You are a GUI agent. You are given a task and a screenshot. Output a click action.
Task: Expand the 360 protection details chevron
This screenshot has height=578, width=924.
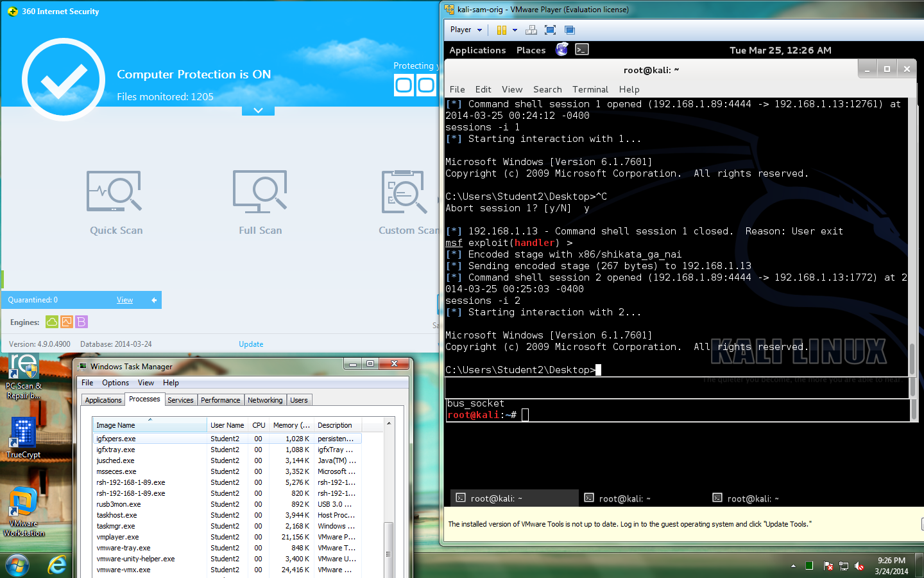pos(258,110)
